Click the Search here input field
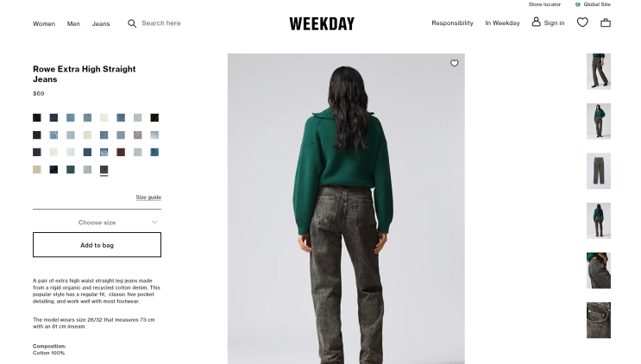 pyautogui.click(x=161, y=23)
